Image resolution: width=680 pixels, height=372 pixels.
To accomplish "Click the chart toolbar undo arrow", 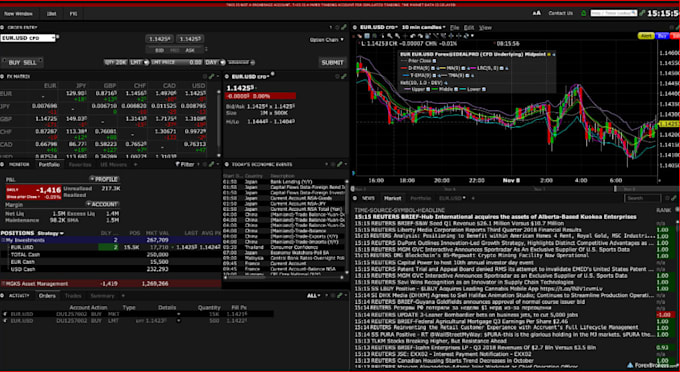I will point(412,36).
